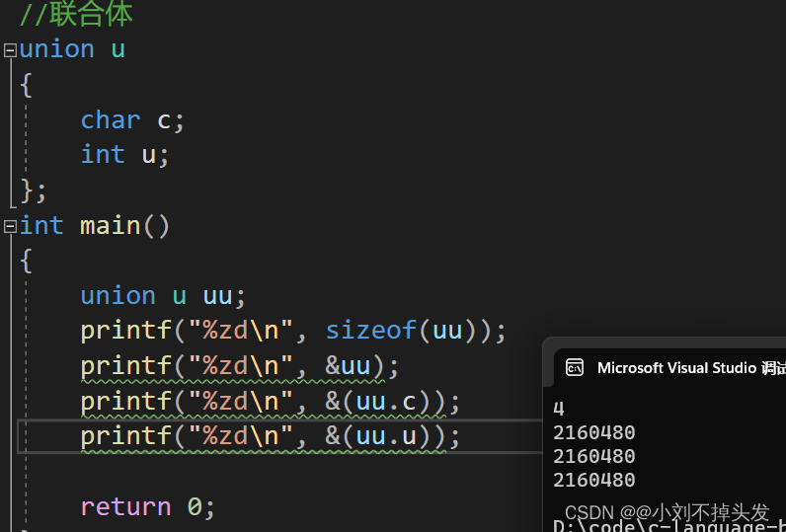Click the &(uu.u) argument on highlighted line
This screenshot has width=786, height=532.
point(385,436)
